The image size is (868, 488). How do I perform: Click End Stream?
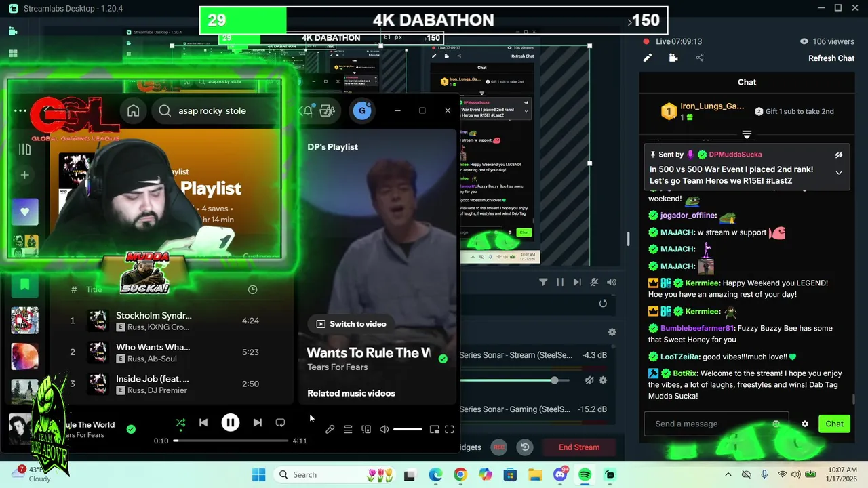579,447
